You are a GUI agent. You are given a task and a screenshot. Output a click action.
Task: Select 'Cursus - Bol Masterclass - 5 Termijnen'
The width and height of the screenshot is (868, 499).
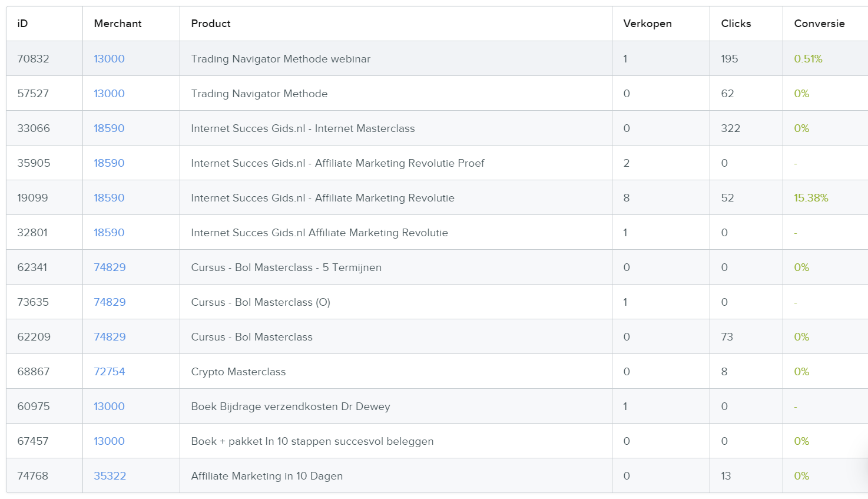click(286, 267)
